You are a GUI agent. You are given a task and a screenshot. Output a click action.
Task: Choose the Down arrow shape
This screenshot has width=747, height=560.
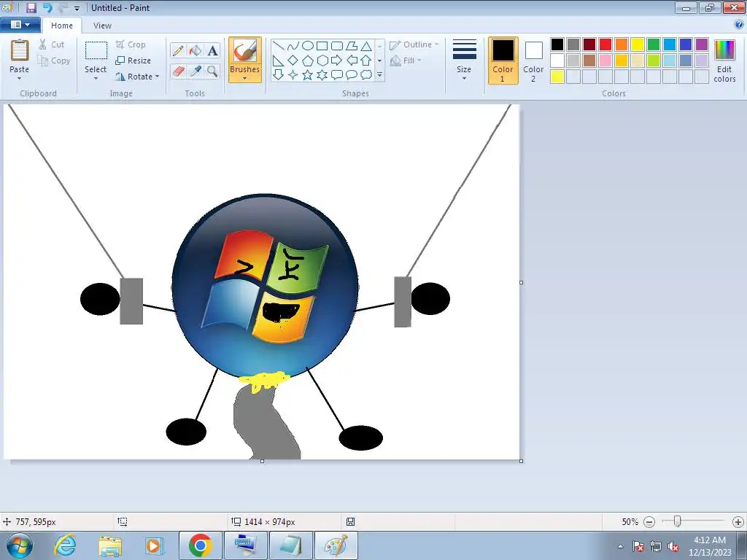(279, 75)
